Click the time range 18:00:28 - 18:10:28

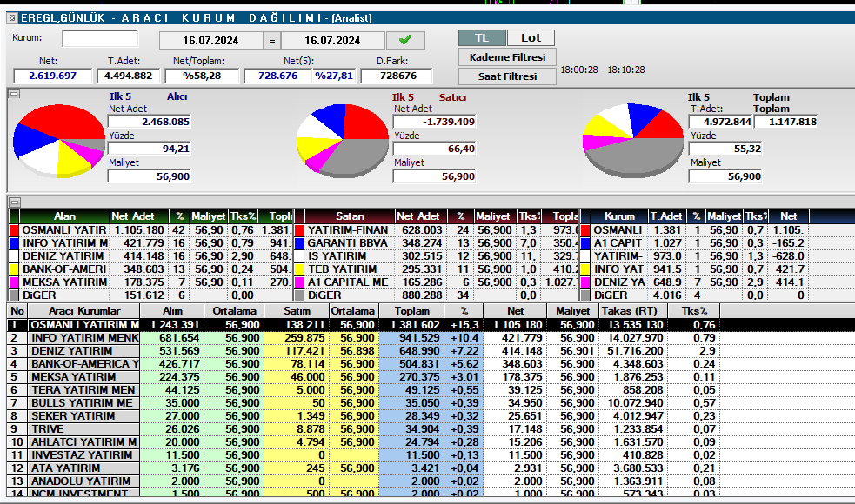603,70
